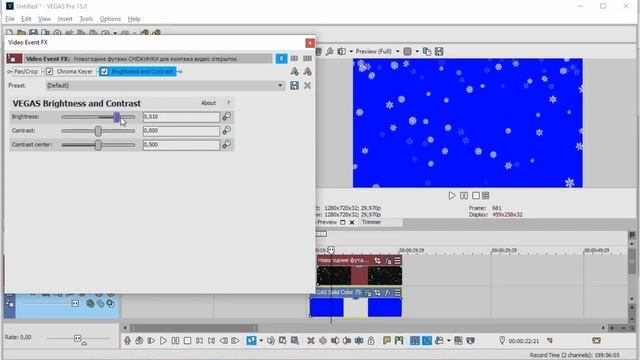Click the blue highlighted button in FX header
Viewport: 640px width, 360px height.
[281, 58]
